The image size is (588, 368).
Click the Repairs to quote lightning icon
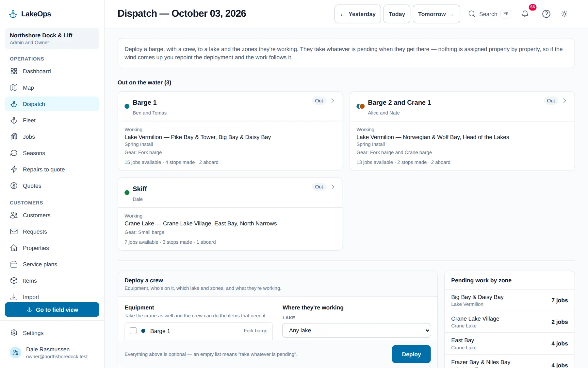pos(14,169)
